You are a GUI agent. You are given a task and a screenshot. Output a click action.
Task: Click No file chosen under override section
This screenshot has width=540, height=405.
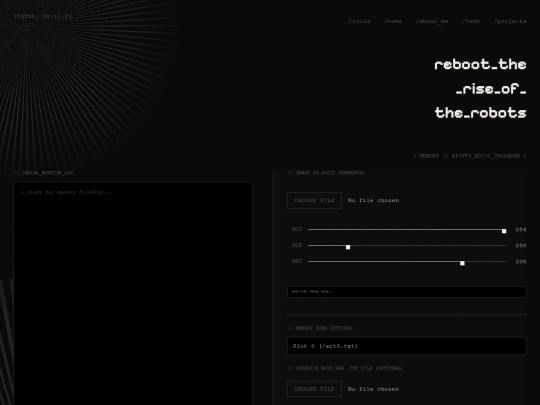pos(373,389)
